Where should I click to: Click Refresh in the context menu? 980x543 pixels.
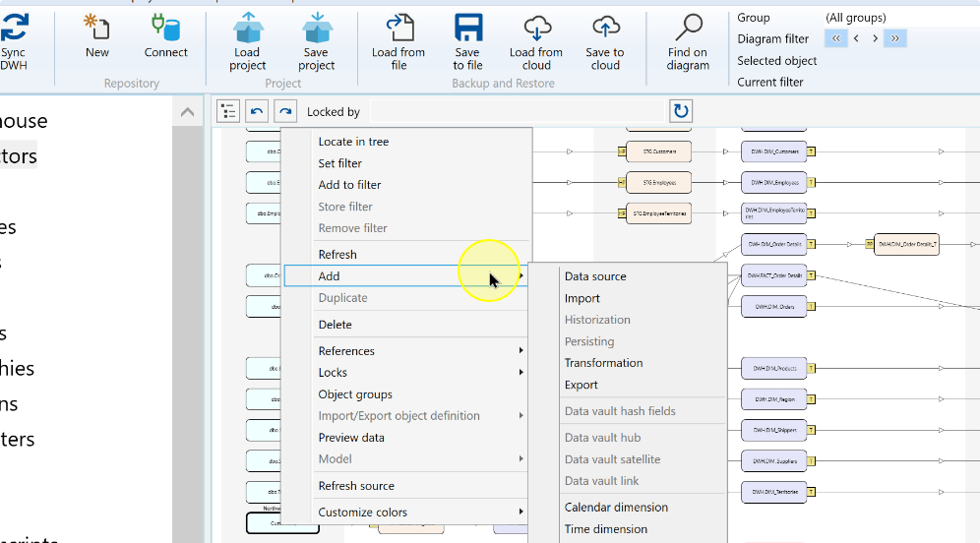click(337, 255)
